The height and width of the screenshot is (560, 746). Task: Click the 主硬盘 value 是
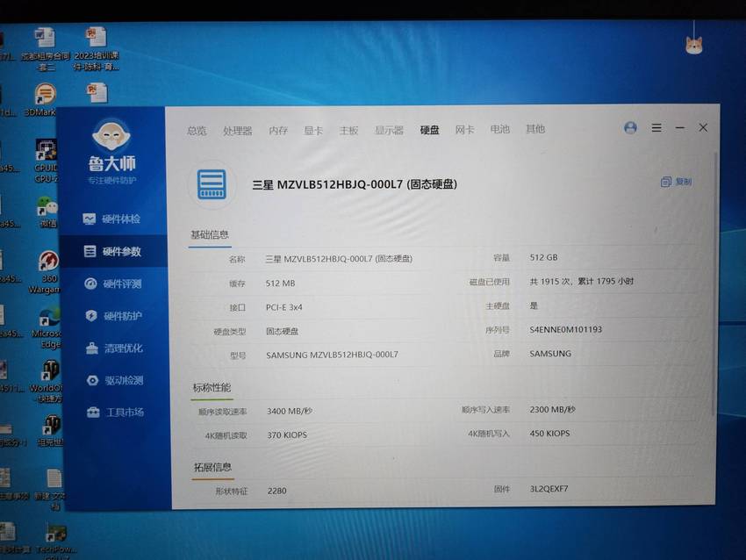534,306
